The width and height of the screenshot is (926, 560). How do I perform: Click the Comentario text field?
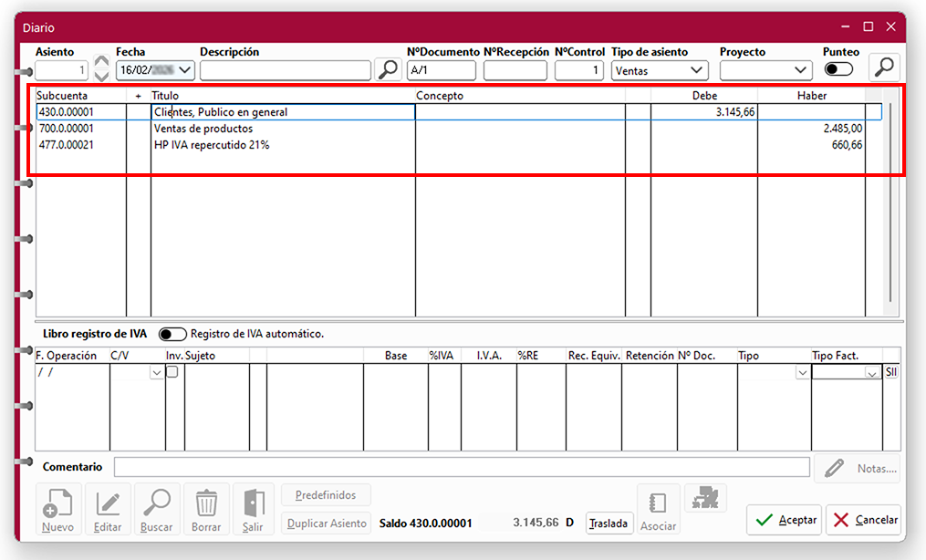click(x=462, y=467)
